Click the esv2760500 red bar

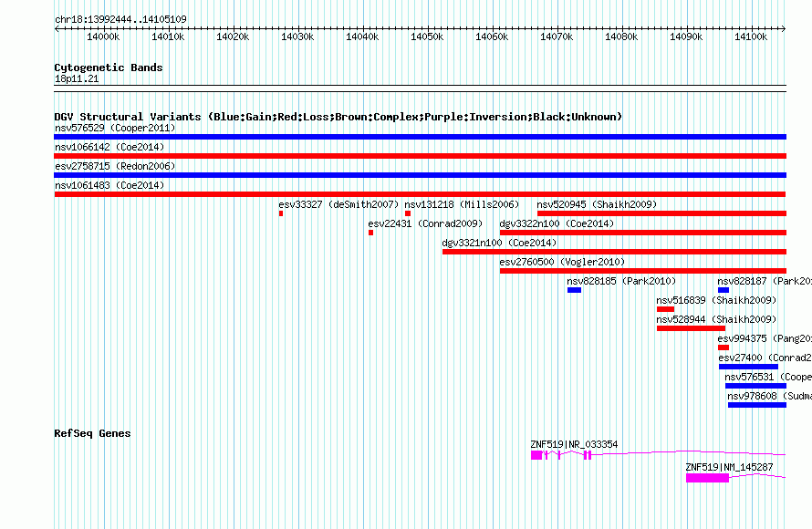point(643,271)
